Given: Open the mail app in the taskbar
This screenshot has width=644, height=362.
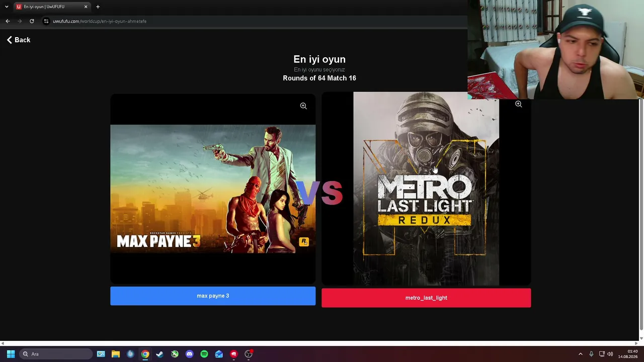Looking at the screenshot, I should [x=219, y=354].
